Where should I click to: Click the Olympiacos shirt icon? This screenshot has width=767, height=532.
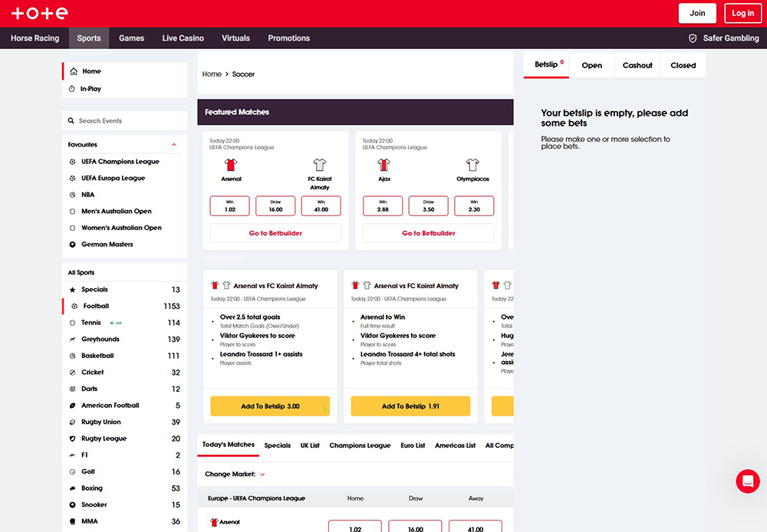pos(472,165)
